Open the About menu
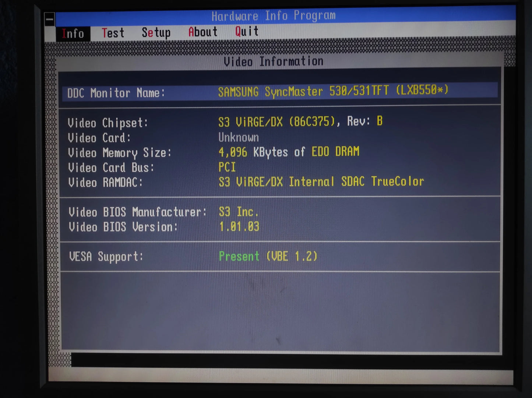 tap(203, 32)
